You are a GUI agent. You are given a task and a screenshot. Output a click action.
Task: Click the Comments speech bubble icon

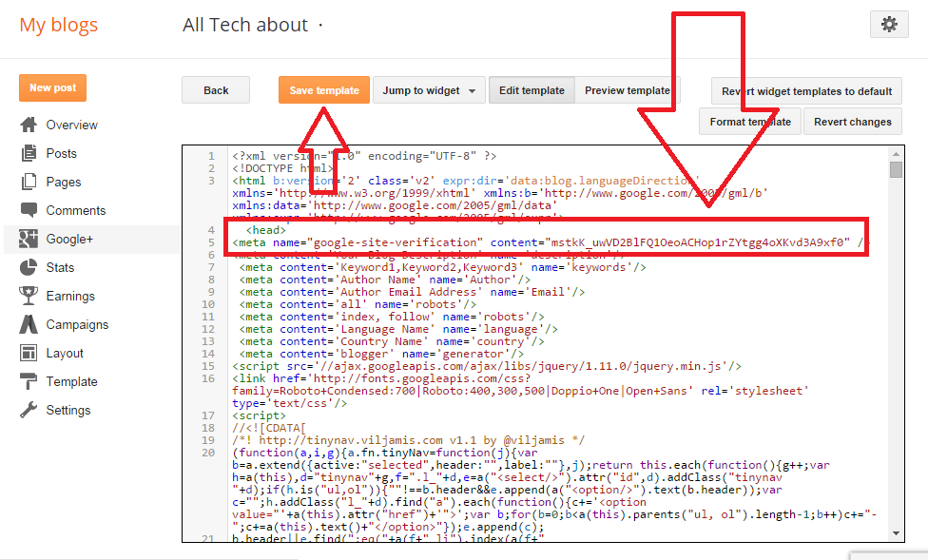(29, 210)
